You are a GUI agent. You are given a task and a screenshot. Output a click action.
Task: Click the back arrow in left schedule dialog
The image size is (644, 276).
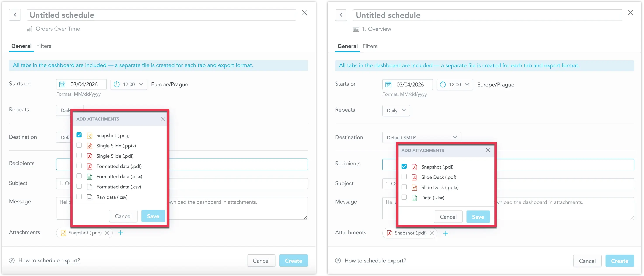[15, 15]
